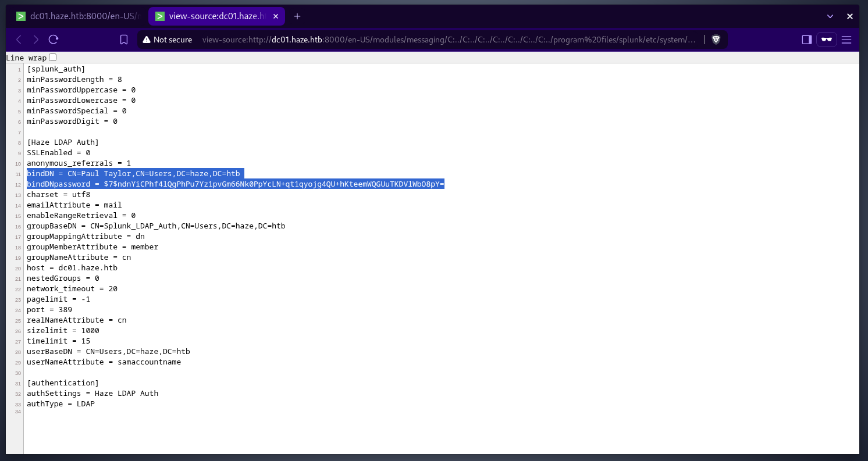Toggle the browser sidebar panel

pos(806,40)
